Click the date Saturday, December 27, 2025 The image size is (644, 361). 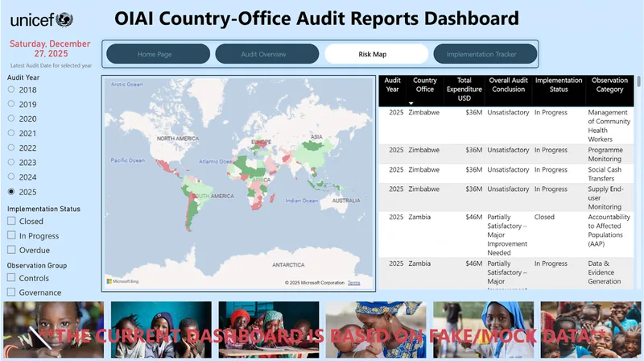[x=50, y=48]
